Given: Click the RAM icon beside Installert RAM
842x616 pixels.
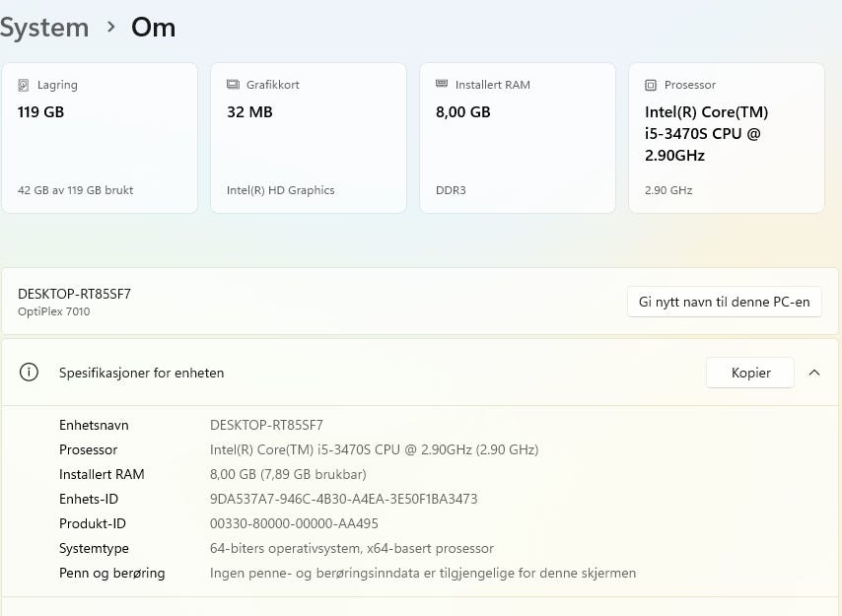Looking at the screenshot, I should [x=442, y=85].
